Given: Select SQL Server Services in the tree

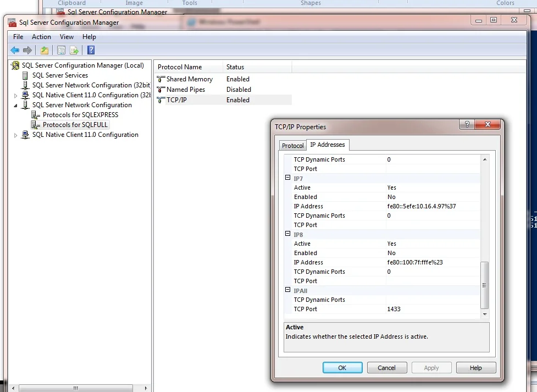Looking at the screenshot, I should (60, 75).
